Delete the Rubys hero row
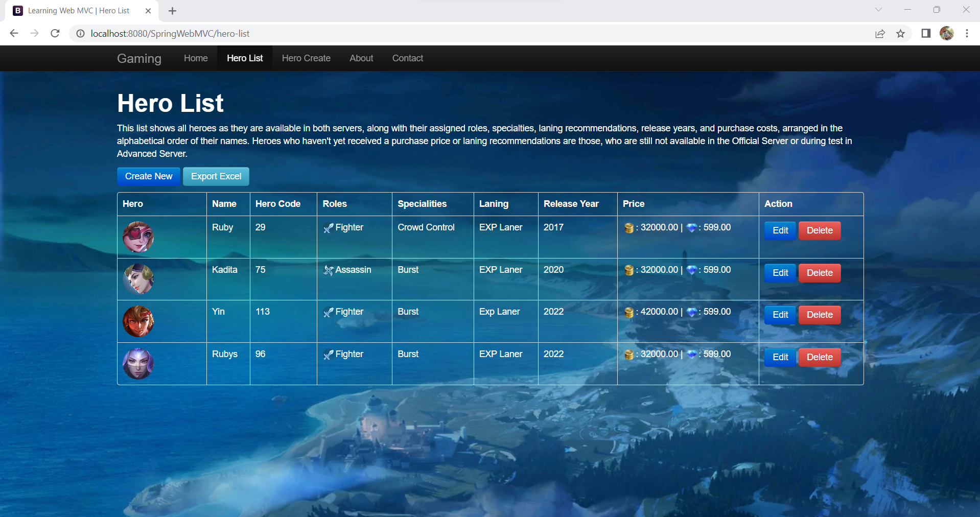Viewport: 980px width, 517px height. click(x=820, y=357)
